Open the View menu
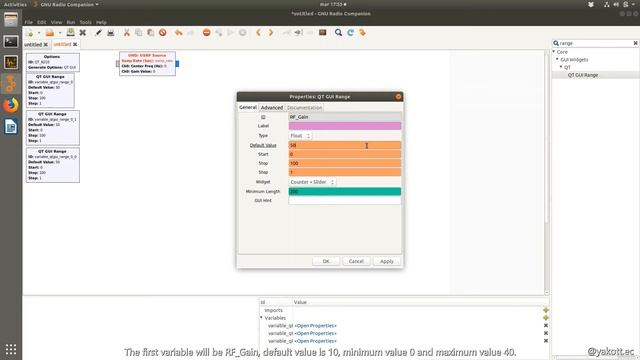Viewport: 640px width, 360px height. [x=56, y=22]
